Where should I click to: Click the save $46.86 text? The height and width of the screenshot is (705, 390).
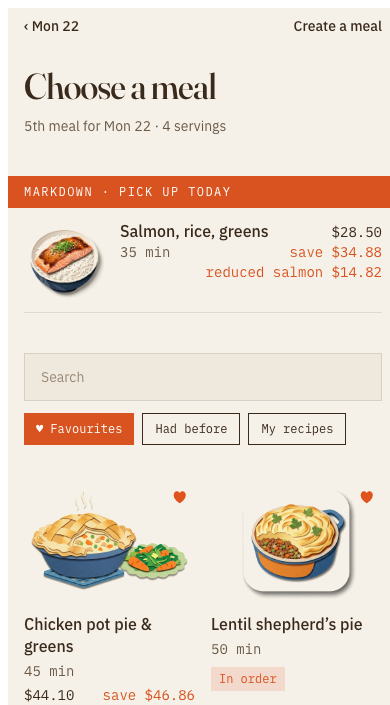pos(149,695)
